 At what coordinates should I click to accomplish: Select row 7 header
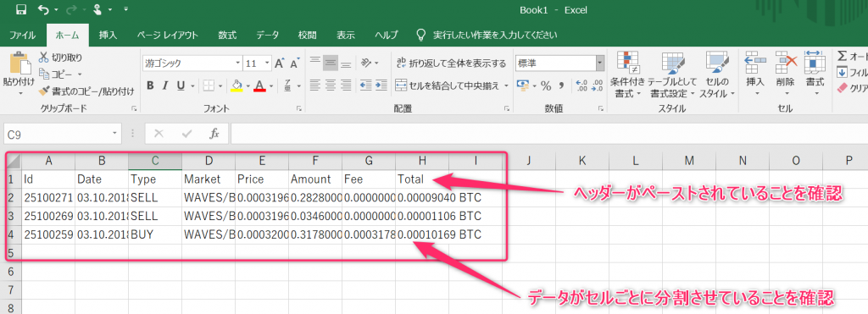(x=10, y=289)
